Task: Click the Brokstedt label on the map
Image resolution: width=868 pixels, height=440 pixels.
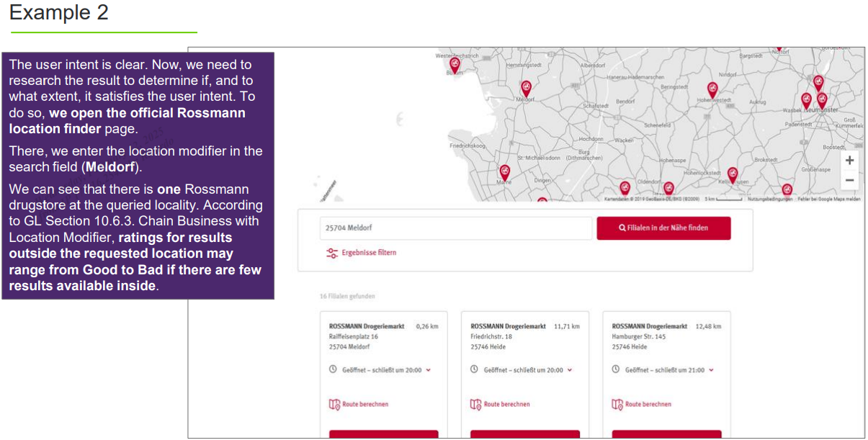Action: click(765, 159)
